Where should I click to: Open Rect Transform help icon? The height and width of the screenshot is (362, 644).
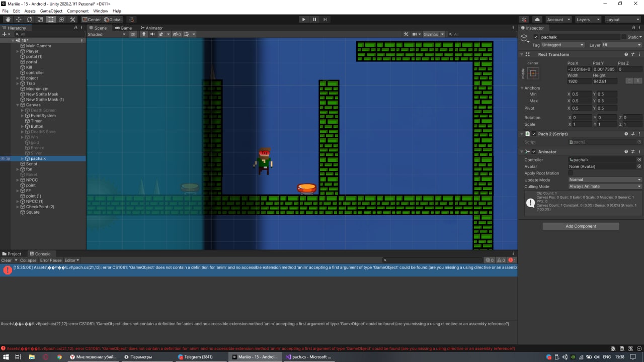(626, 54)
